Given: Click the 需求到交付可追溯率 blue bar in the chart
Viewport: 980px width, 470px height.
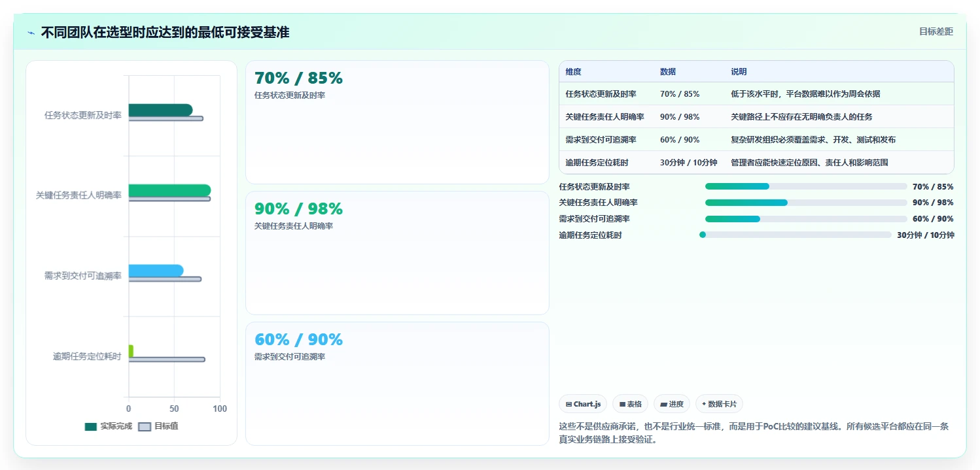Looking at the screenshot, I should 156,271.
